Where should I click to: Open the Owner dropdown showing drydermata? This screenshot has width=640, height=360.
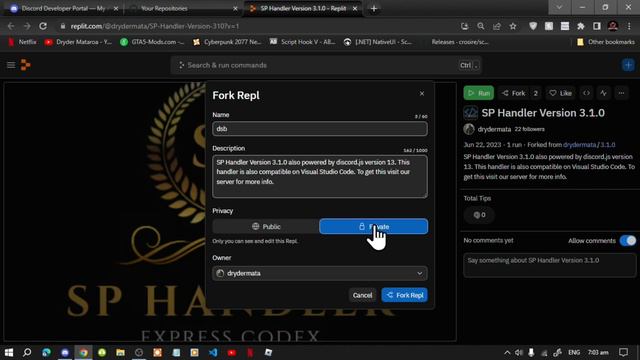pyautogui.click(x=320, y=273)
